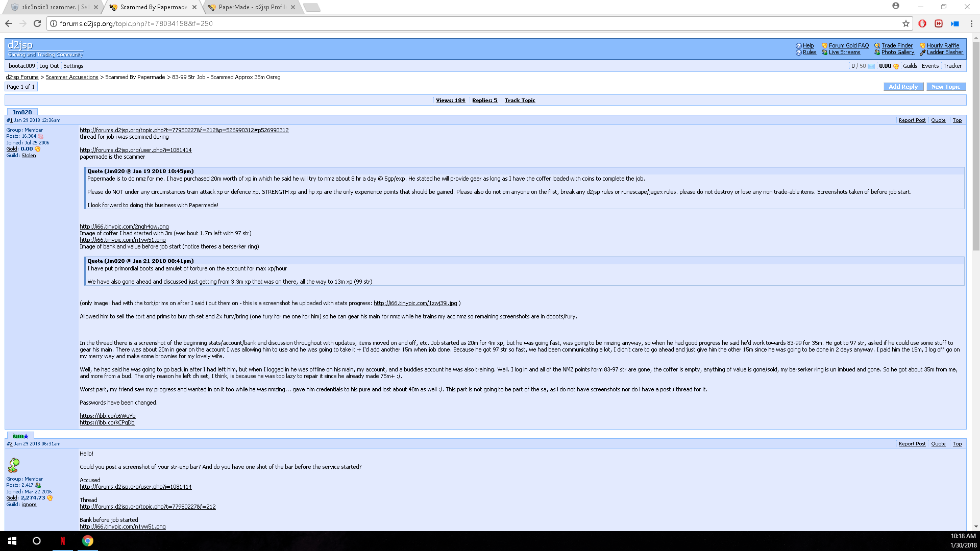The height and width of the screenshot is (551, 980).
Task: Click Track Topic link
Action: click(520, 101)
